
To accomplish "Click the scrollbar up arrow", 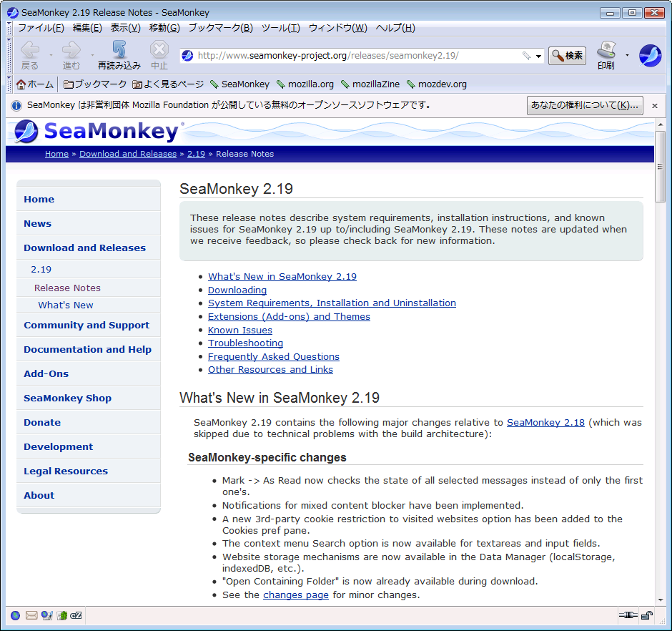I will [660, 124].
